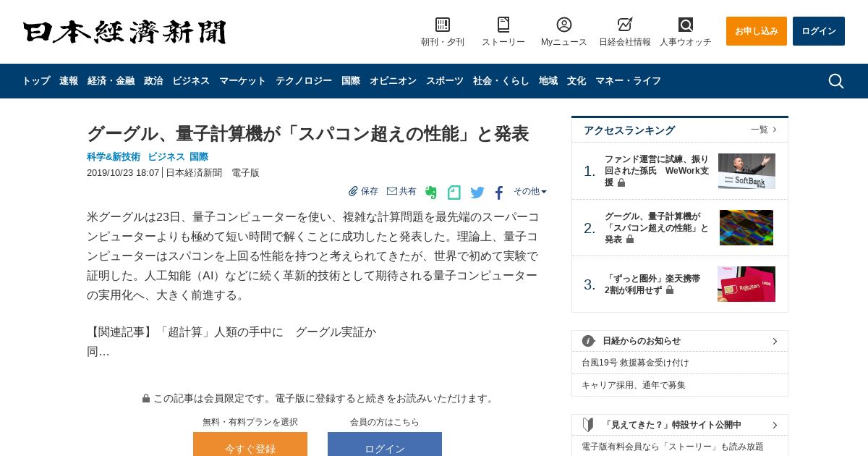Screen dimensions: 868x456
Task: Open ranking article 「ずっと圏外」楽天携帯
Action: (652, 284)
